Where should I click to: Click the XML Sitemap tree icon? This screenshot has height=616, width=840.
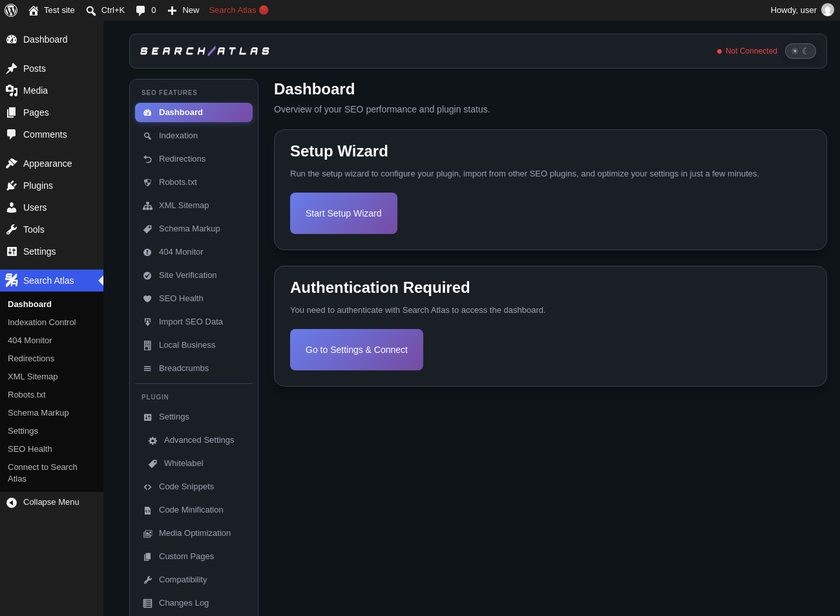point(147,206)
